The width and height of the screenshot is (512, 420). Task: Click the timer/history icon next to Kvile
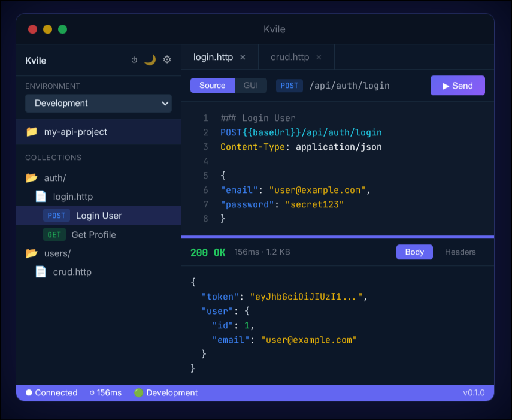pyautogui.click(x=134, y=59)
